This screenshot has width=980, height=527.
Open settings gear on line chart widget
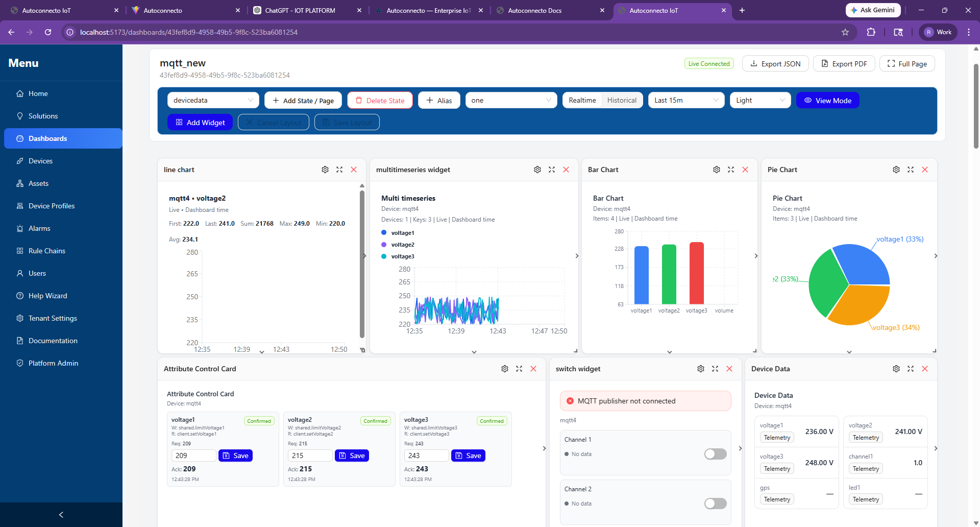click(x=325, y=170)
